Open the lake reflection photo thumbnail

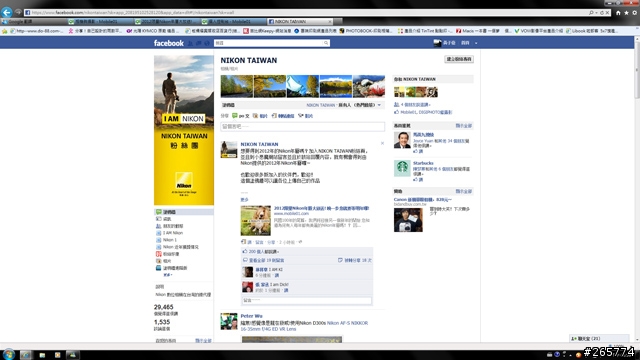[x=336, y=86]
